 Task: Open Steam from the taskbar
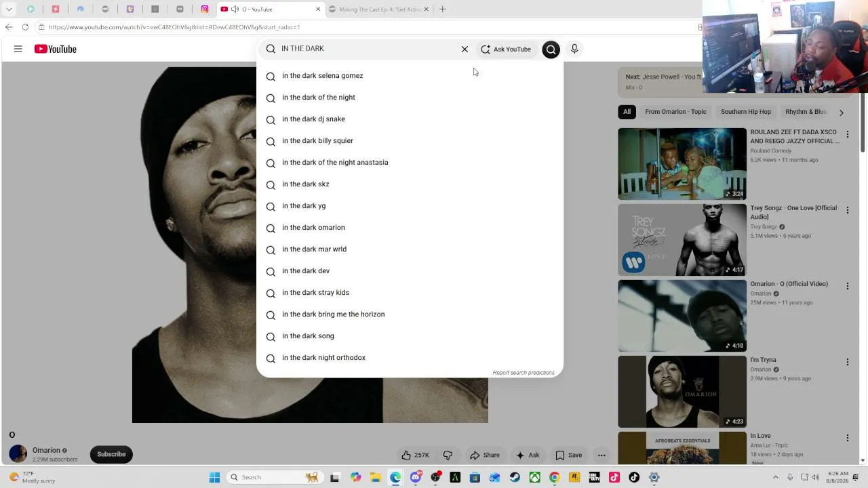pos(515,477)
